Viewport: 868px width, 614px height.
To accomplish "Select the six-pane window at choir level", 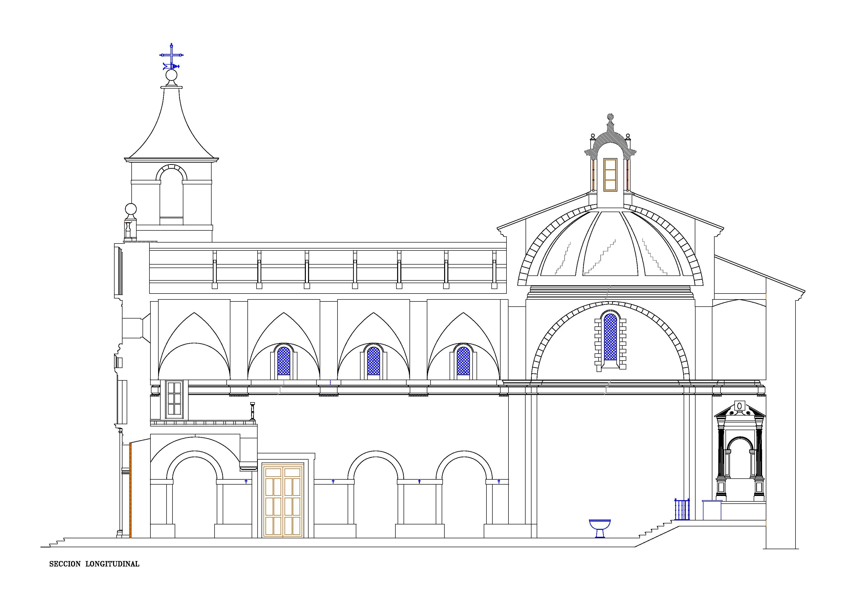I will (174, 399).
